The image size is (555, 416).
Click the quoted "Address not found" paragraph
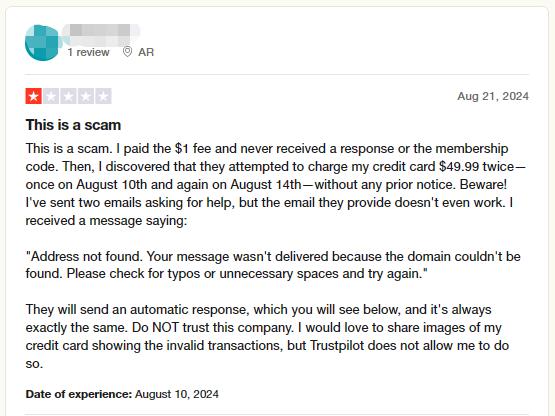[273, 265]
